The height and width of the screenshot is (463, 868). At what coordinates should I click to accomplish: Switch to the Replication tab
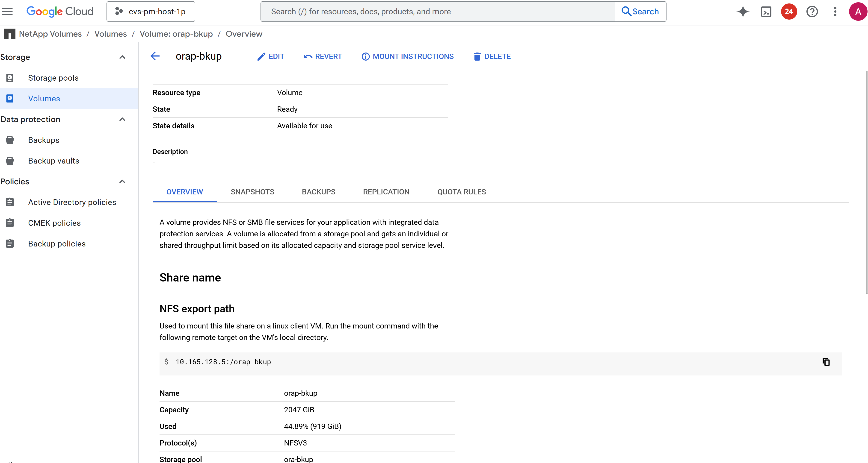tap(386, 192)
